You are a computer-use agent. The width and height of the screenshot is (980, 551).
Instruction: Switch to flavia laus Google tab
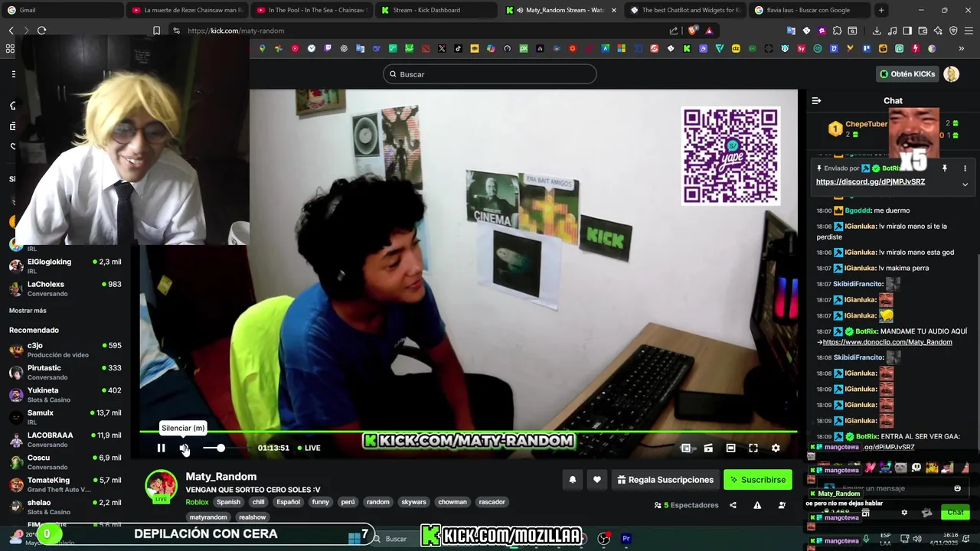pos(808,10)
